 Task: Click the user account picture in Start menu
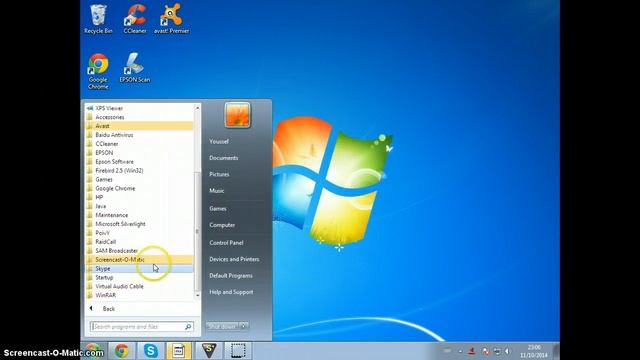[x=237, y=115]
